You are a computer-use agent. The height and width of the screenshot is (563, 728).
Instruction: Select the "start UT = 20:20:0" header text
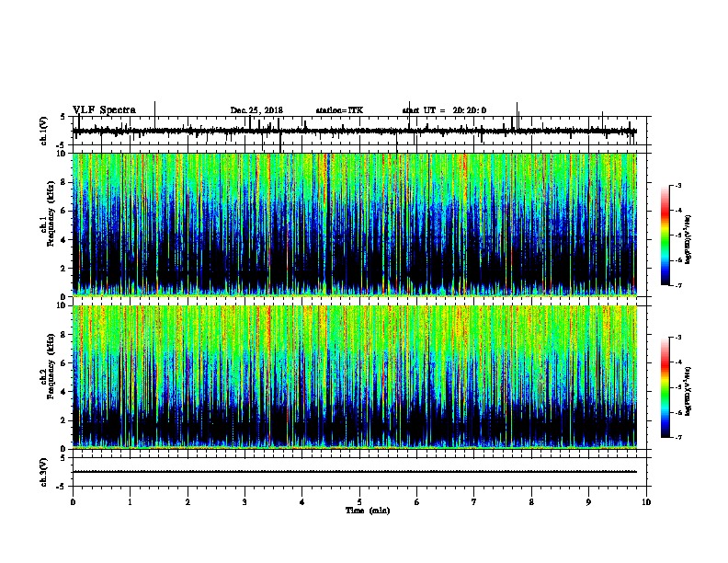[444, 110]
